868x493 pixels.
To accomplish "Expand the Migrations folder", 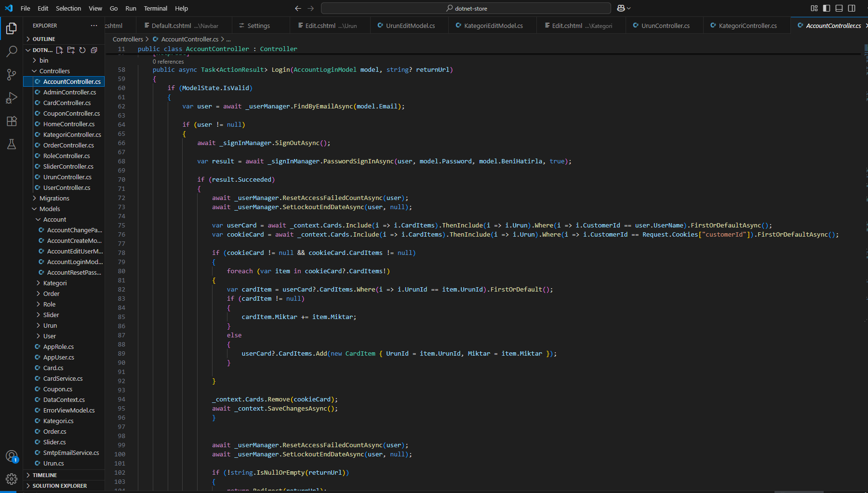I will tap(64, 198).
